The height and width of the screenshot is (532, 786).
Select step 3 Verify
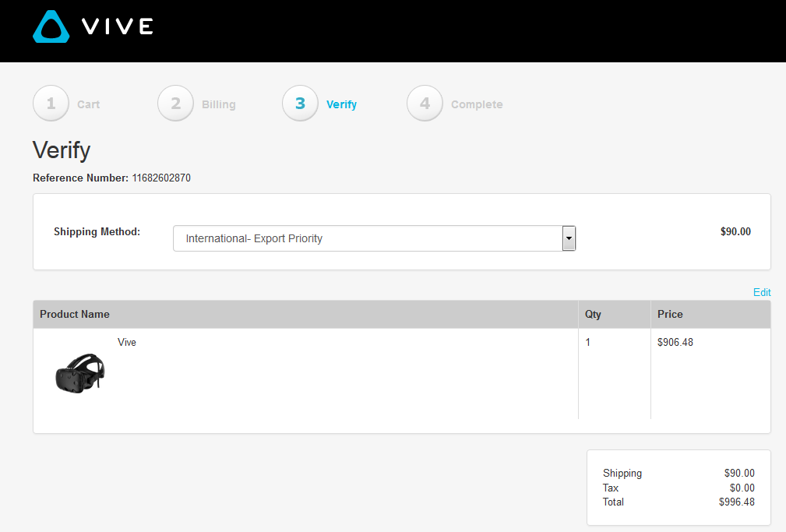point(320,104)
